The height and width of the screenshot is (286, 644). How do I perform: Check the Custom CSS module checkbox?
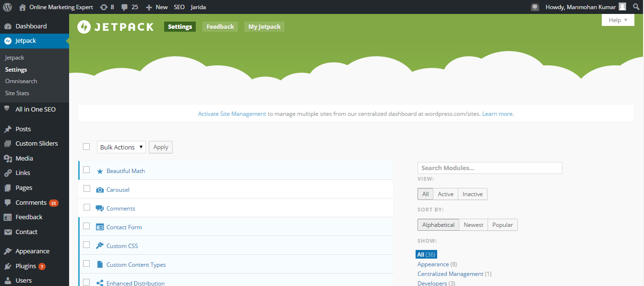tap(86, 244)
